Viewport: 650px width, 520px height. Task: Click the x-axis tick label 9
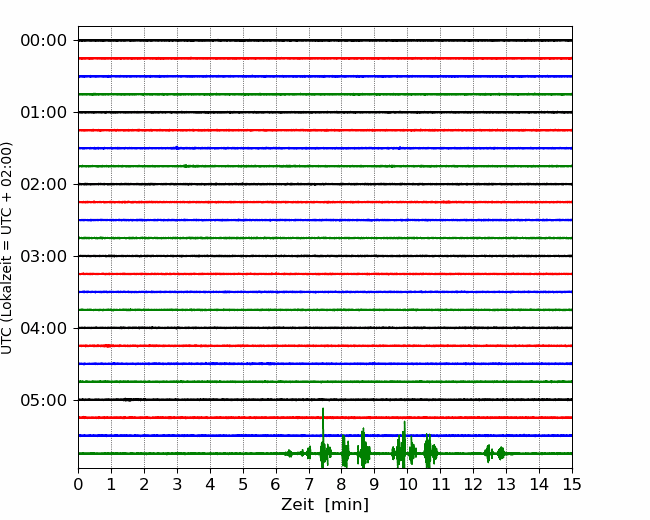375,484
